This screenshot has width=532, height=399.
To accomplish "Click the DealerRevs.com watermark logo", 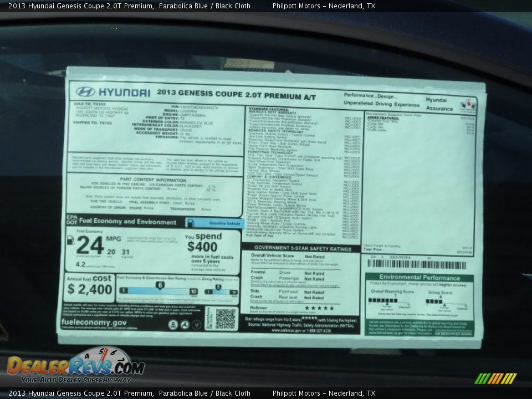I will [76, 366].
